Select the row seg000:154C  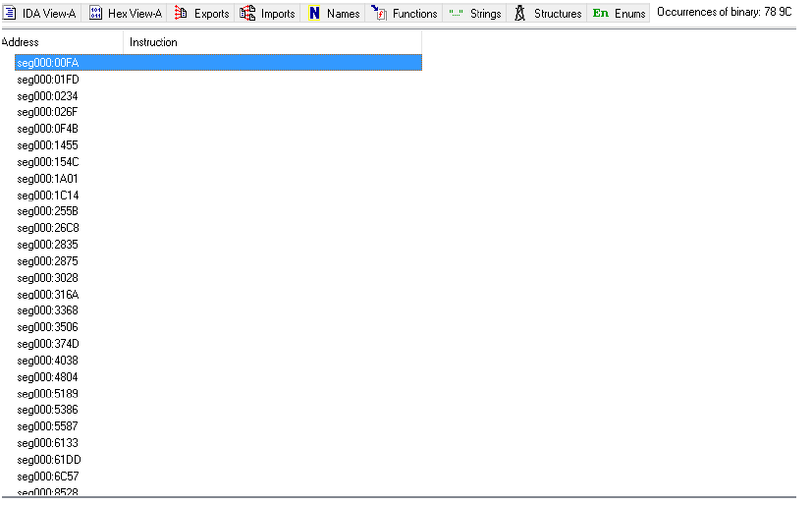click(x=218, y=162)
